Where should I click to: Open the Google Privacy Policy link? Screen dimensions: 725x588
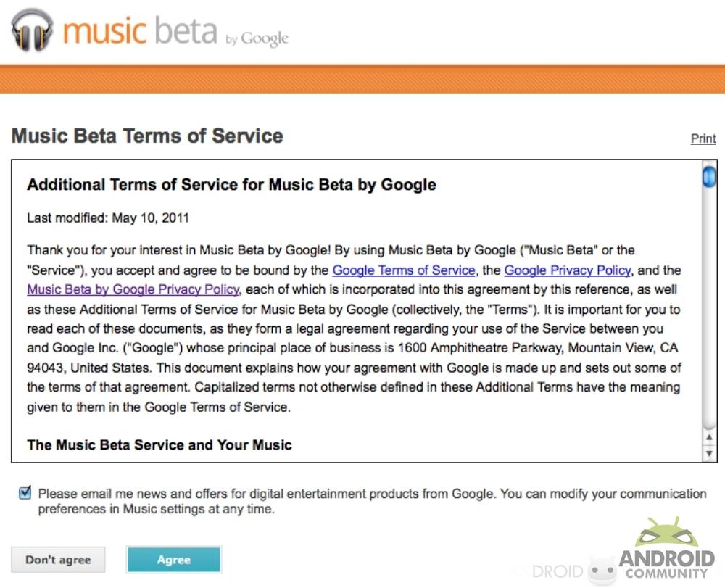tap(568, 270)
